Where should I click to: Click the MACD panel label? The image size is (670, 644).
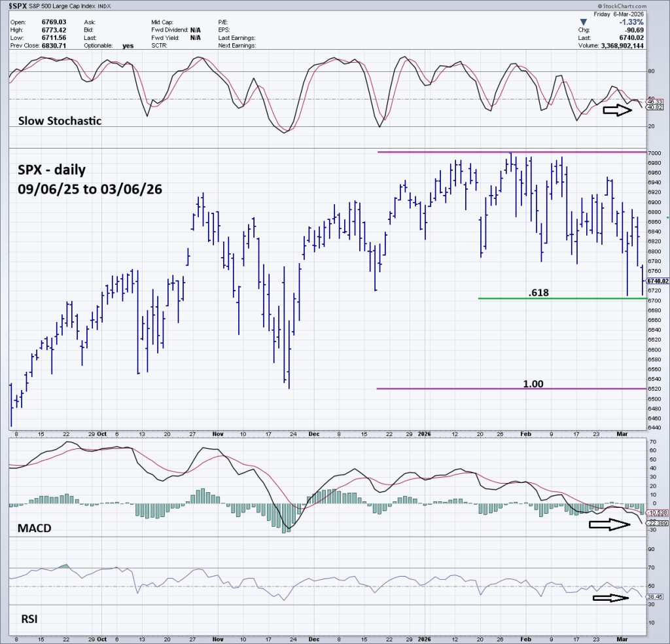pyautogui.click(x=33, y=527)
